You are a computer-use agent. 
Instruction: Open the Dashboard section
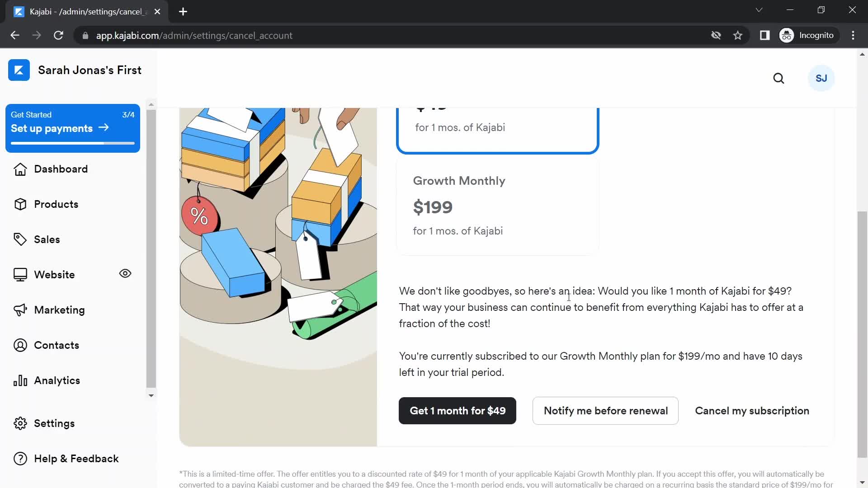61,169
